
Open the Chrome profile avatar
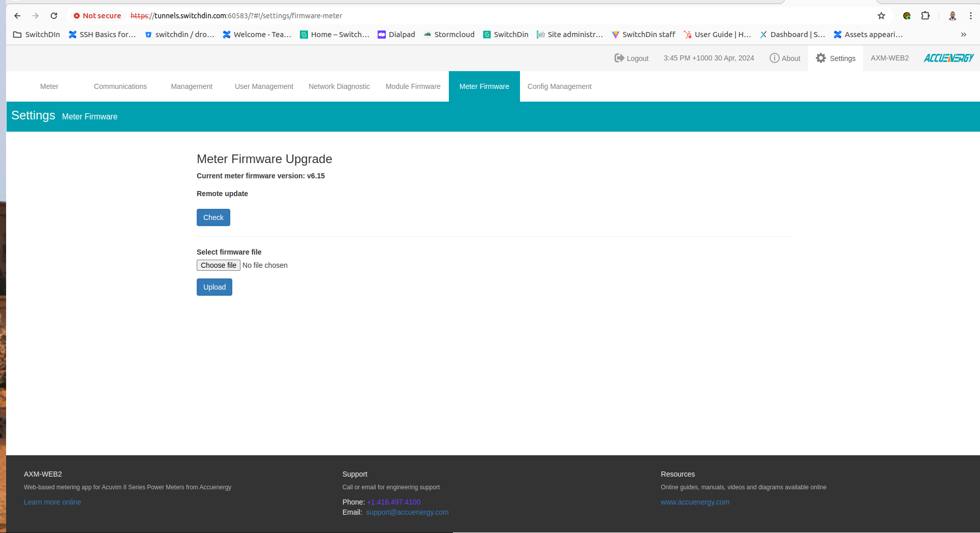click(x=953, y=16)
